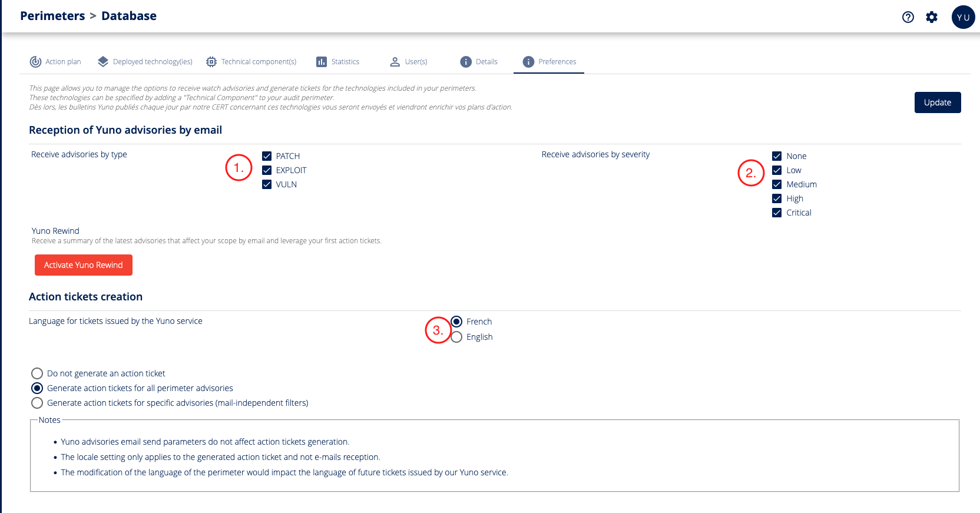Screen dimensions: 980x513
Task: Open the settings gear icon
Action: coord(932,17)
